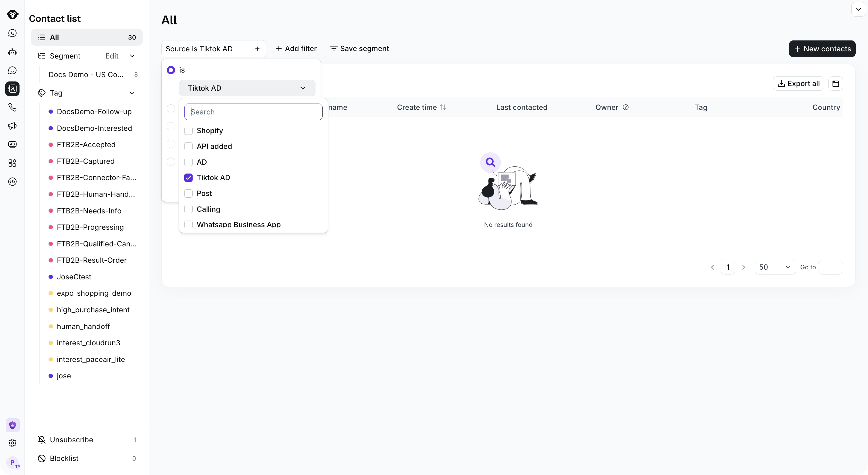
Task: Click Add filter
Action: pos(296,49)
